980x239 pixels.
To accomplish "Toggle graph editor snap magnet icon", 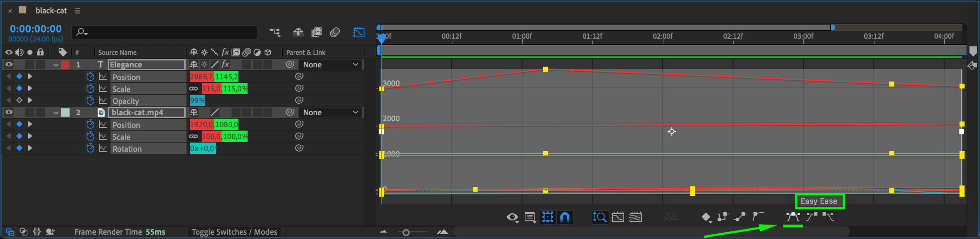I will (x=565, y=217).
